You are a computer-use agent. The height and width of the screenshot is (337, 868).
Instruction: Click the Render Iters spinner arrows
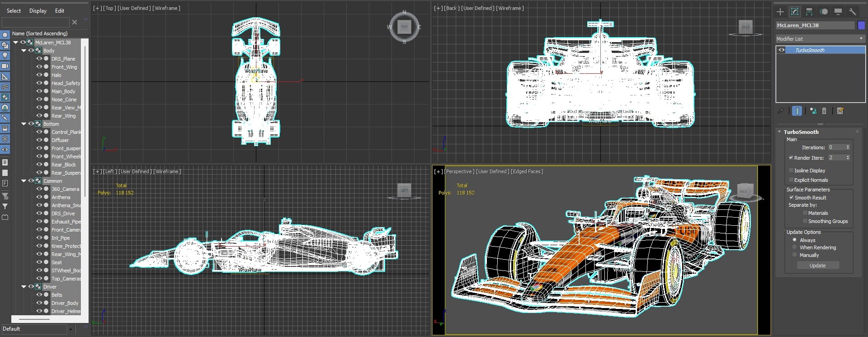[848, 158]
